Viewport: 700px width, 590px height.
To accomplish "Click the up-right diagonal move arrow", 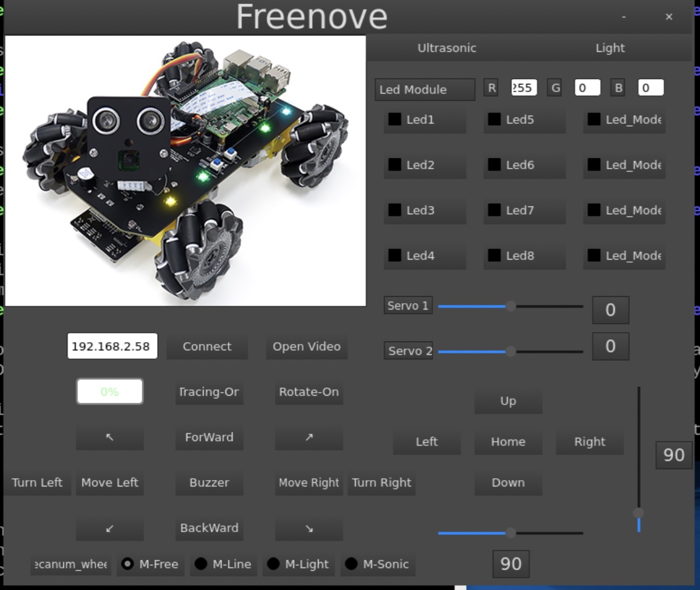I will [x=309, y=438].
